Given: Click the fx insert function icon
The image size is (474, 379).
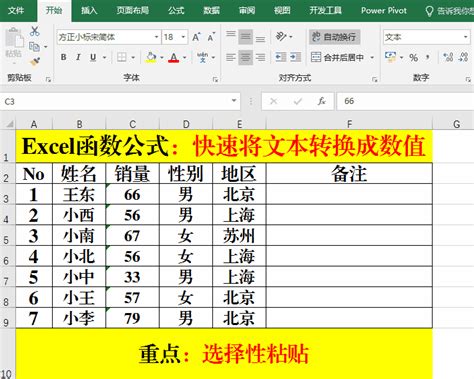Looking at the screenshot, I should [x=321, y=101].
